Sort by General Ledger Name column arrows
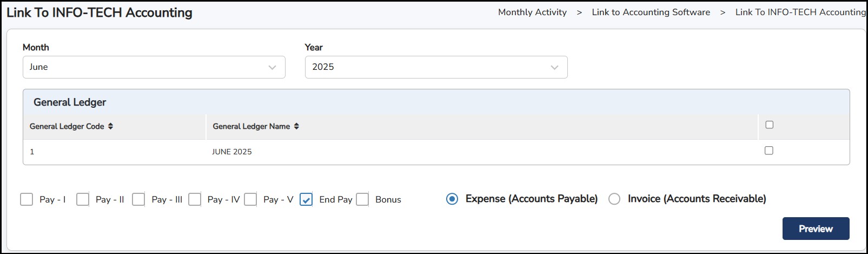This screenshot has width=868, height=254. click(x=296, y=126)
